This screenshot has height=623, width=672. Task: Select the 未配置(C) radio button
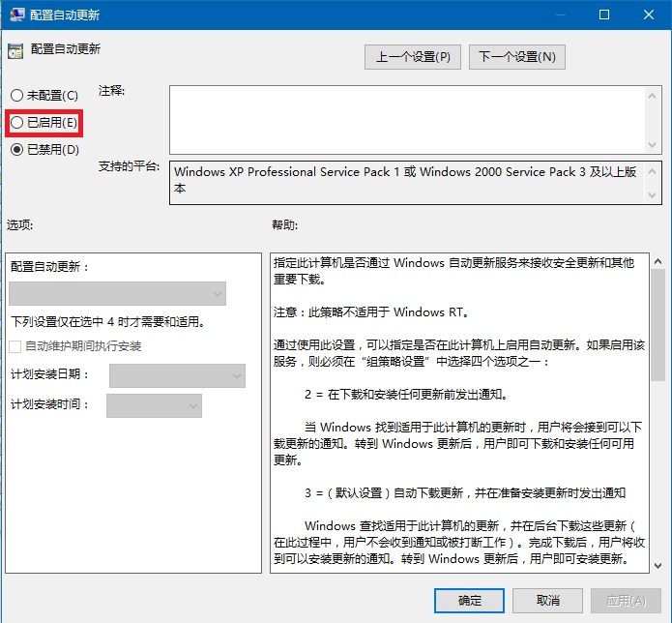pyautogui.click(x=16, y=95)
